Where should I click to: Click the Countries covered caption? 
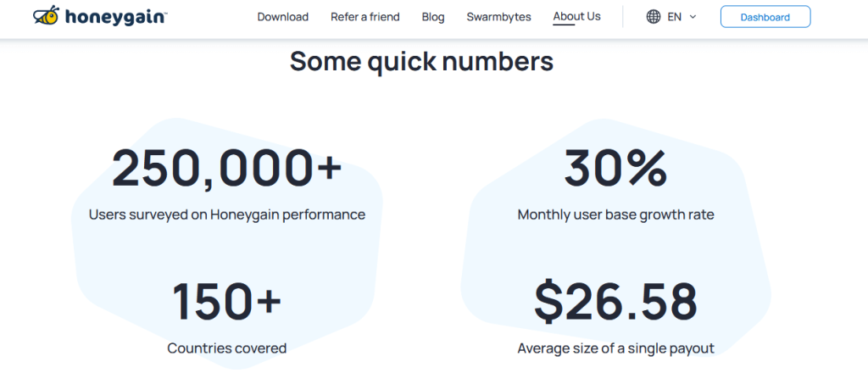click(227, 348)
